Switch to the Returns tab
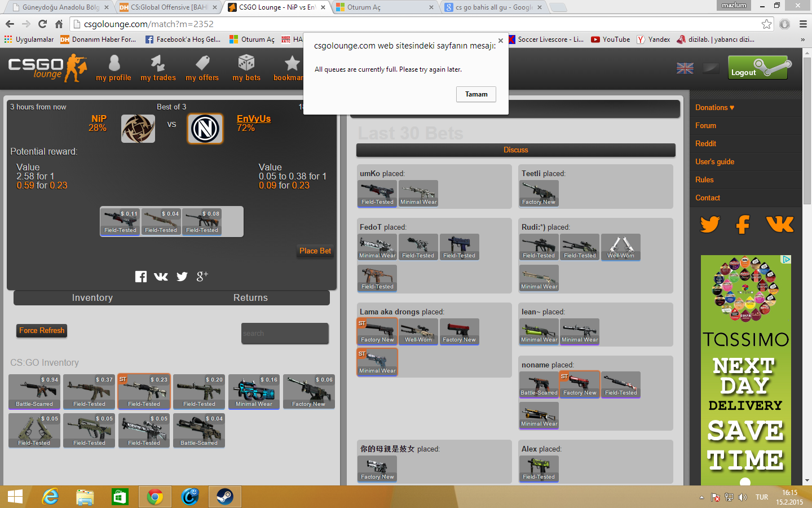812x508 pixels. (250, 298)
